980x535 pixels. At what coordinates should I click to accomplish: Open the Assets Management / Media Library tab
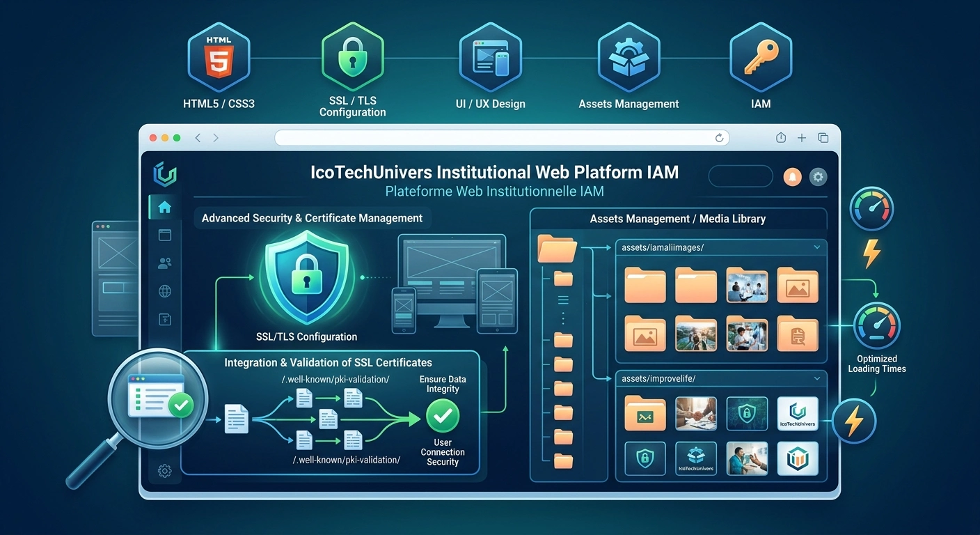(678, 219)
